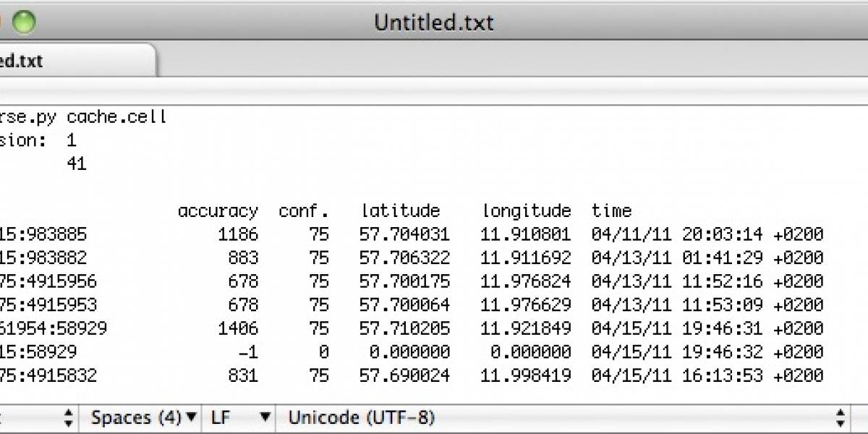Place cursor in cache.cell on first line
Viewport: 868px width, 434px height.
[116, 116]
